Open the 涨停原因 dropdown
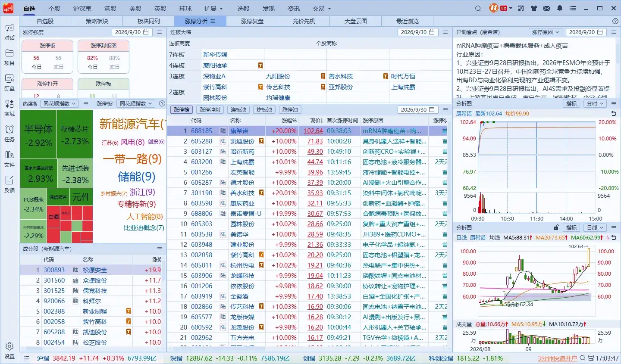The width and height of the screenshot is (621, 364). 545,32
